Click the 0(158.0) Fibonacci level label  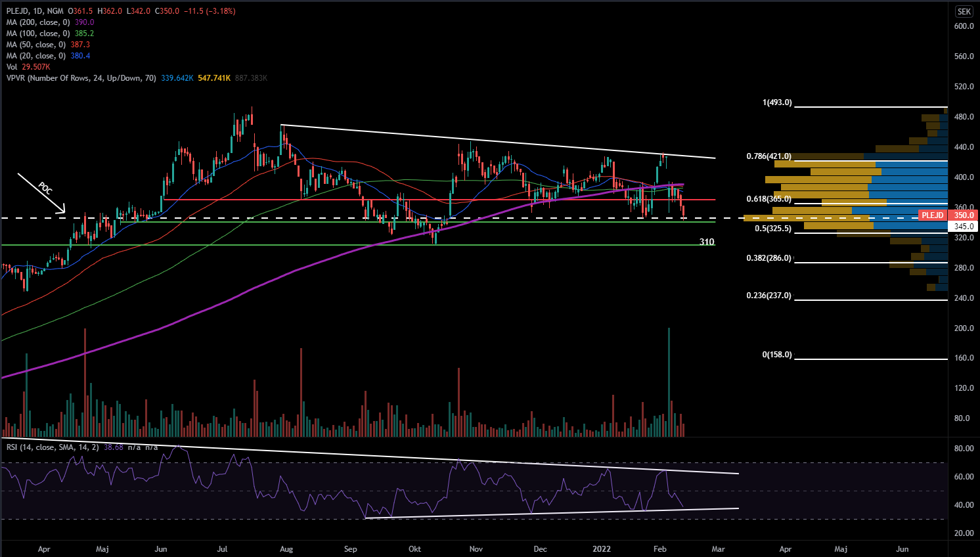tap(777, 355)
